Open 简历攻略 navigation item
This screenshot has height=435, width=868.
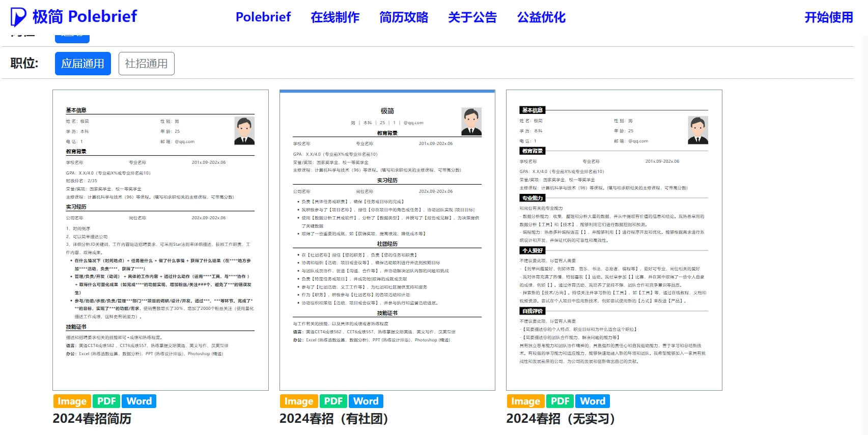click(x=404, y=17)
